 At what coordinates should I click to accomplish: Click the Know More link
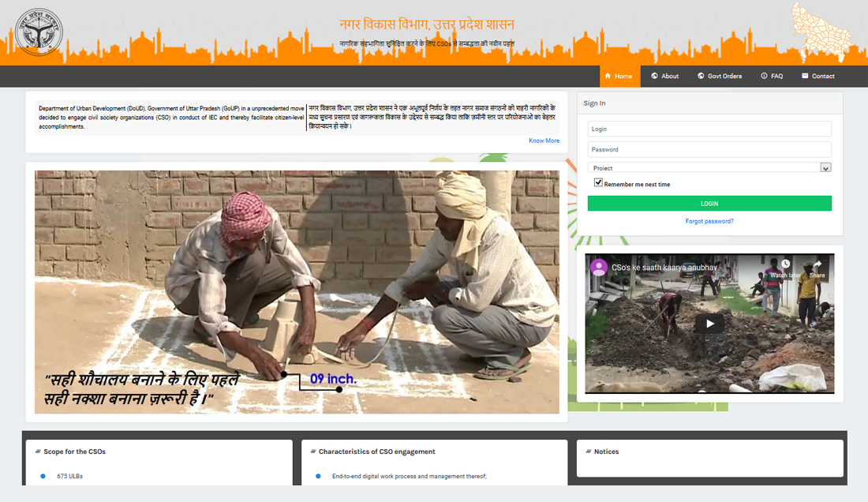coord(544,141)
